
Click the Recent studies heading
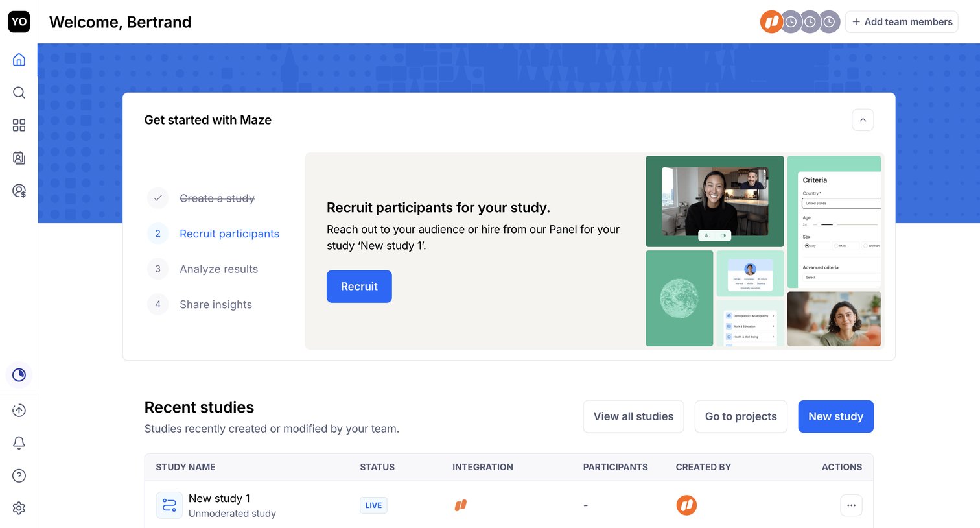click(x=199, y=407)
